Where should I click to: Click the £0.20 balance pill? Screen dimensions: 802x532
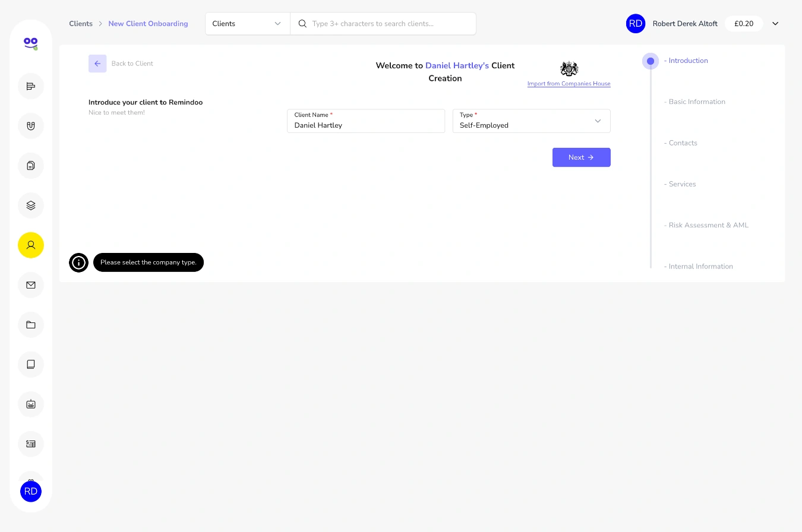(744, 24)
